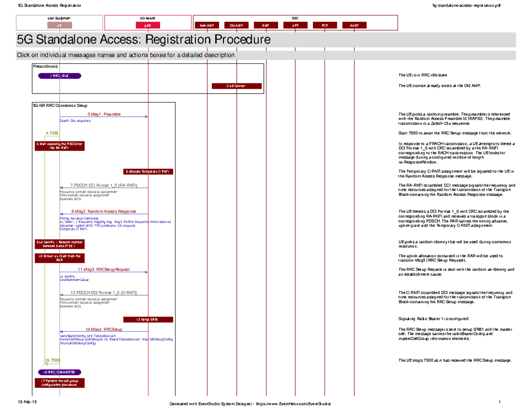
Task: Open the 'Setup SRB1' action box
Action: 148,319
